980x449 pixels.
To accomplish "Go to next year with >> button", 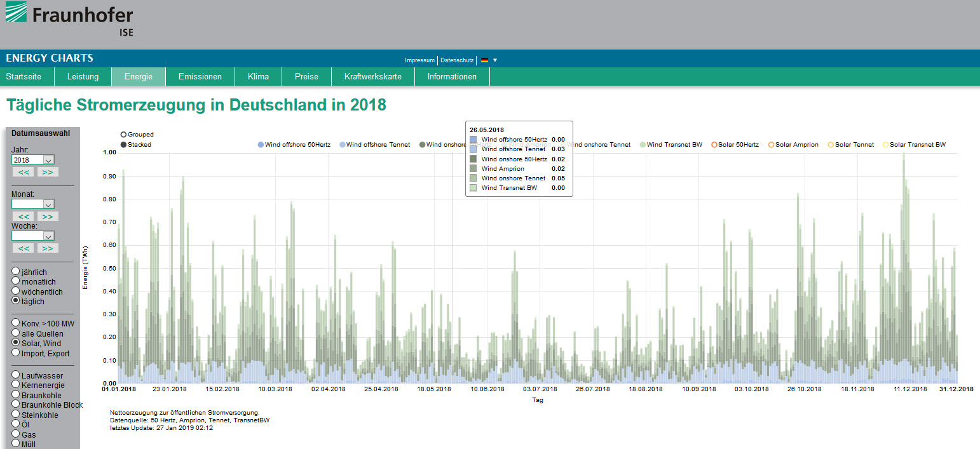I will coord(48,172).
